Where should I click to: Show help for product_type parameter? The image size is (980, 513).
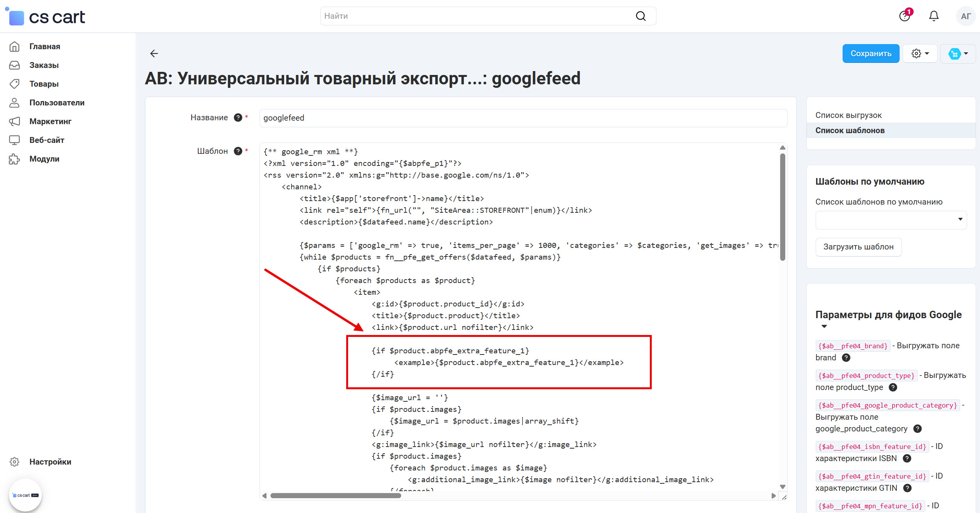[893, 387]
